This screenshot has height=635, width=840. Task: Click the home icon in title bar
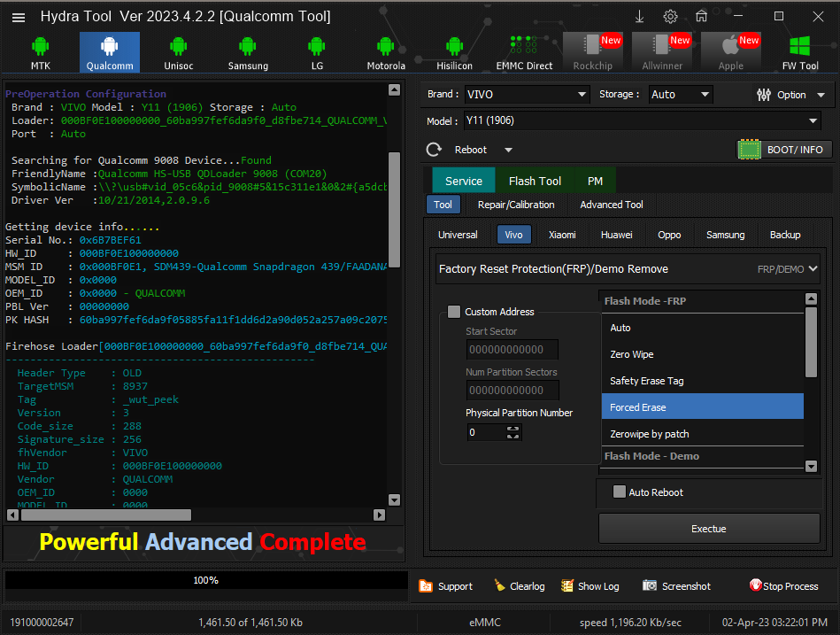pyautogui.click(x=701, y=17)
